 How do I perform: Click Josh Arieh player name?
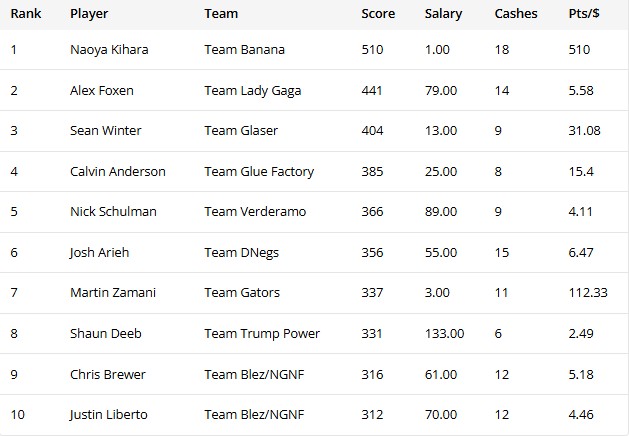99,253
